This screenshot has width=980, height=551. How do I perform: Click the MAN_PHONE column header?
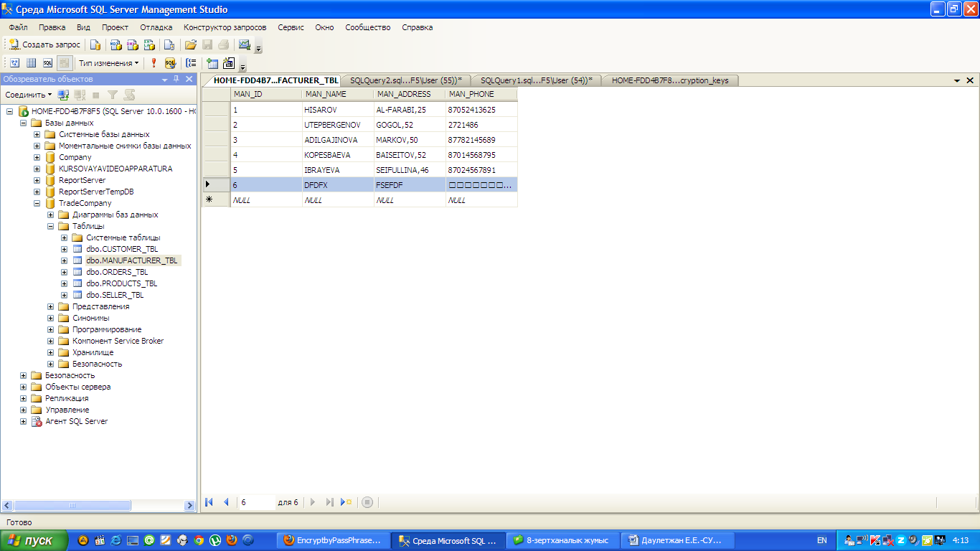(x=481, y=94)
